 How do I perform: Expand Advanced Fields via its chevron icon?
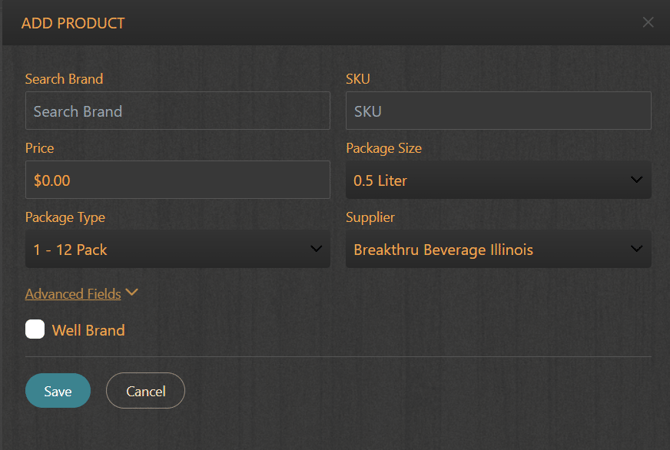(x=132, y=293)
